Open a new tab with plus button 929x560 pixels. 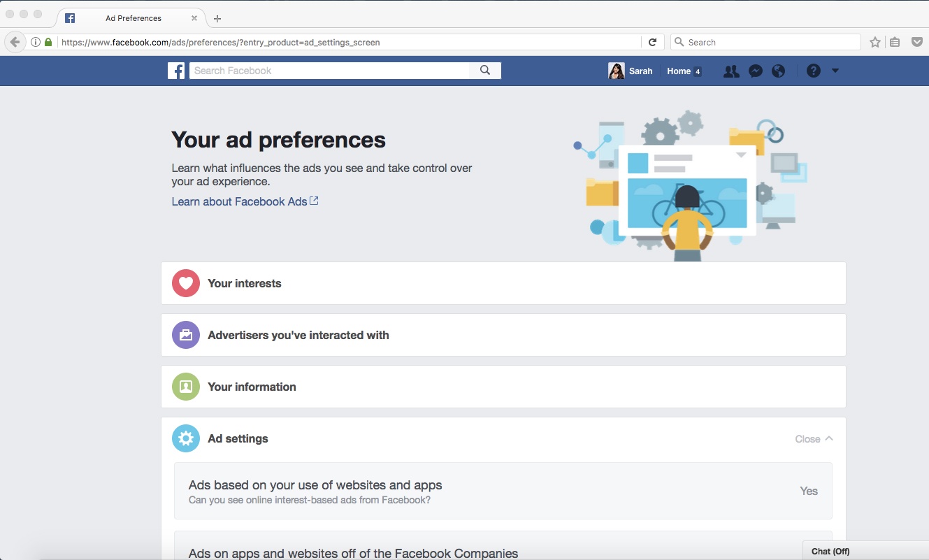coord(217,19)
